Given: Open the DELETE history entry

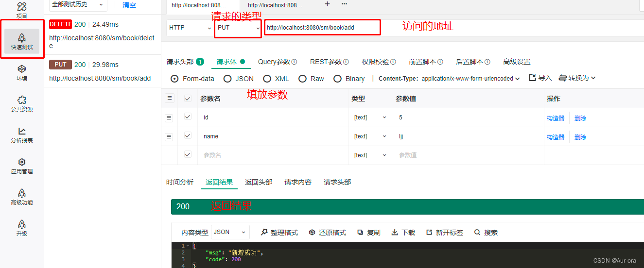Looking at the screenshot, I should coord(102,34).
